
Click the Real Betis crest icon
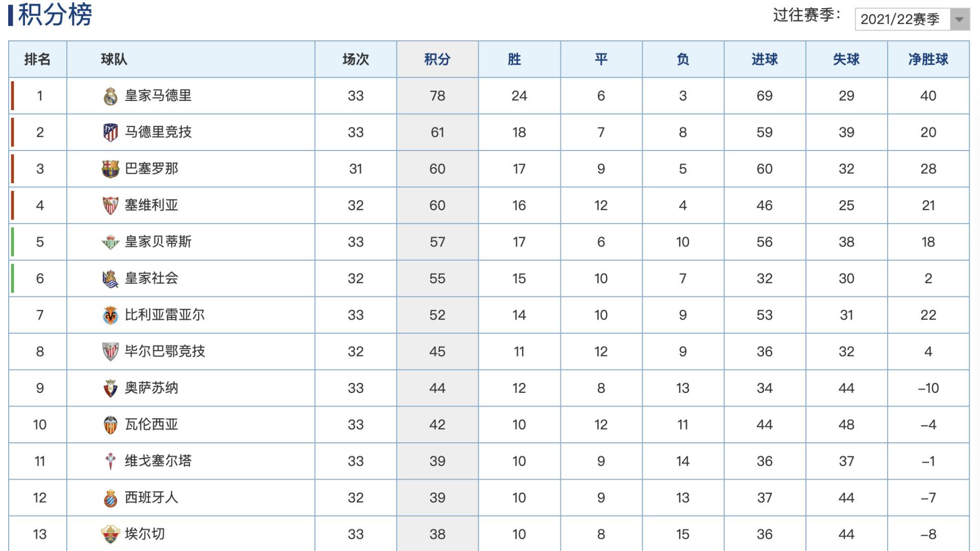click(x=110, y=242)
